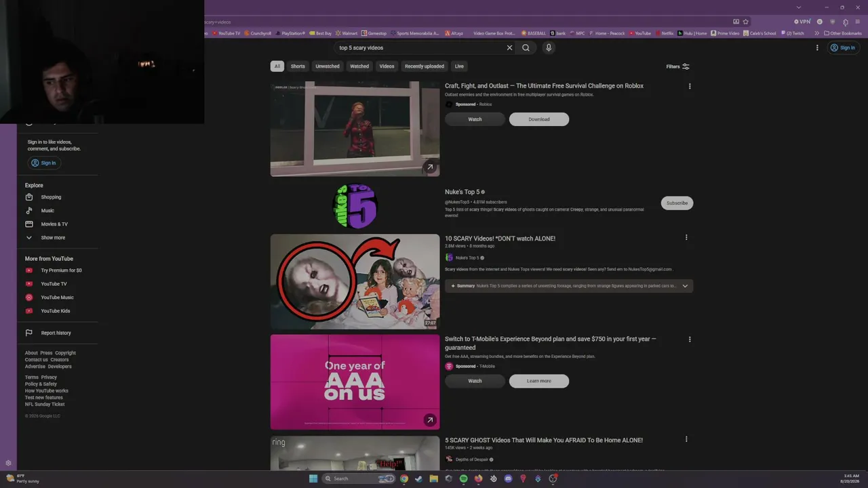
Task: Open the Best Buy bookmark
Action: coord(321,33)
